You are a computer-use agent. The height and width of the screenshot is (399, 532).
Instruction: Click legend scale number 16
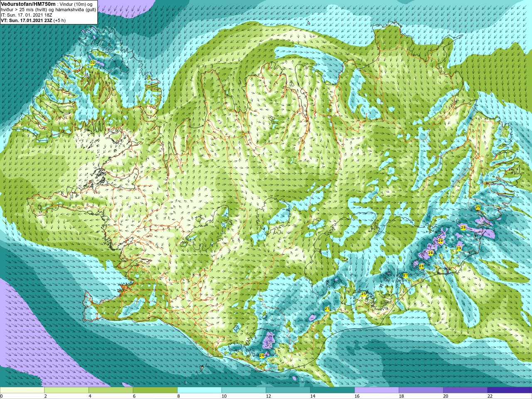[357, 396]
